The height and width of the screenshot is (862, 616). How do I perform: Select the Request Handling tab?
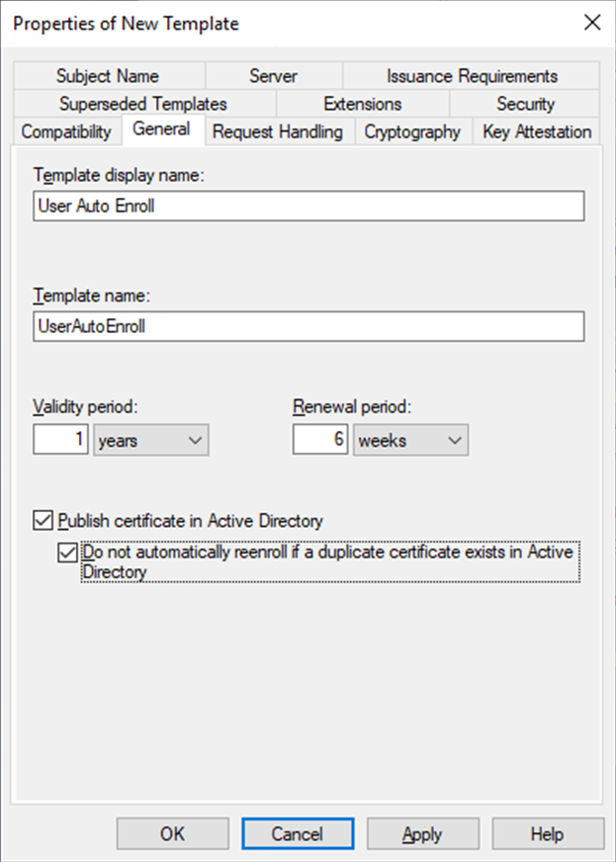(278, 131)
